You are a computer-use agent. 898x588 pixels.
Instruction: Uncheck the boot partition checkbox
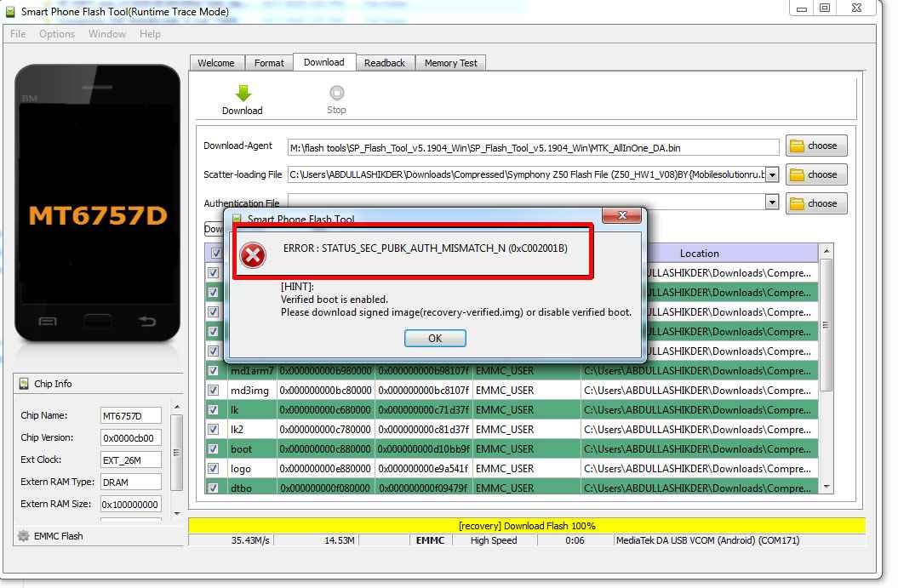point(214,448)
